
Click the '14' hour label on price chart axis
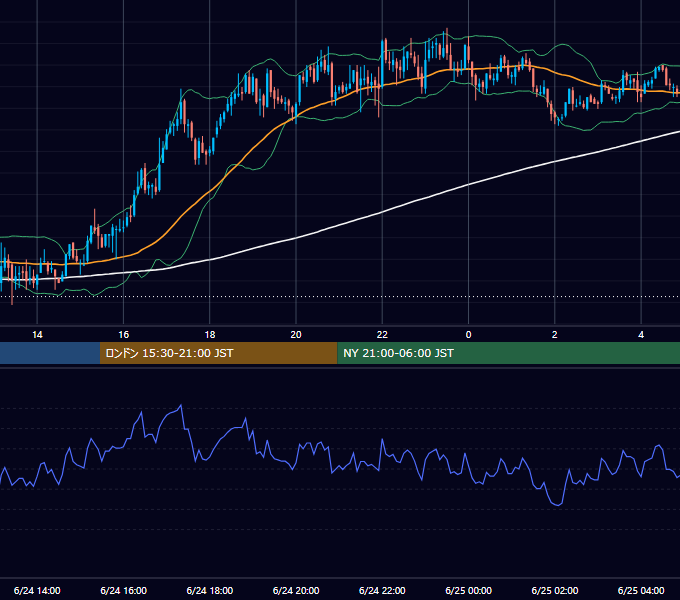click(37, 335)
